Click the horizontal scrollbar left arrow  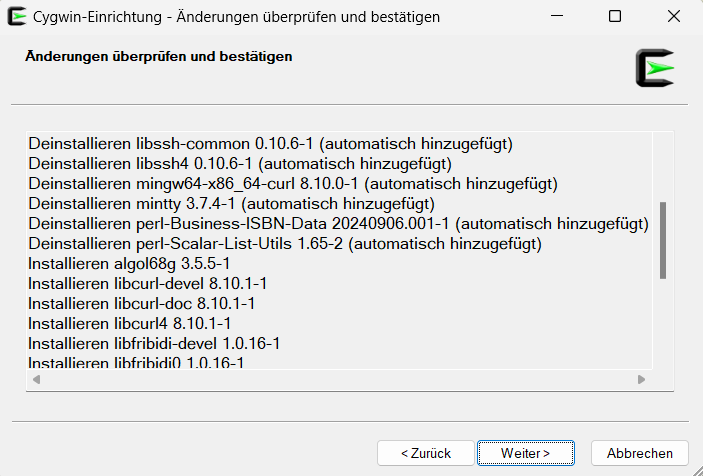pos(37,380)
